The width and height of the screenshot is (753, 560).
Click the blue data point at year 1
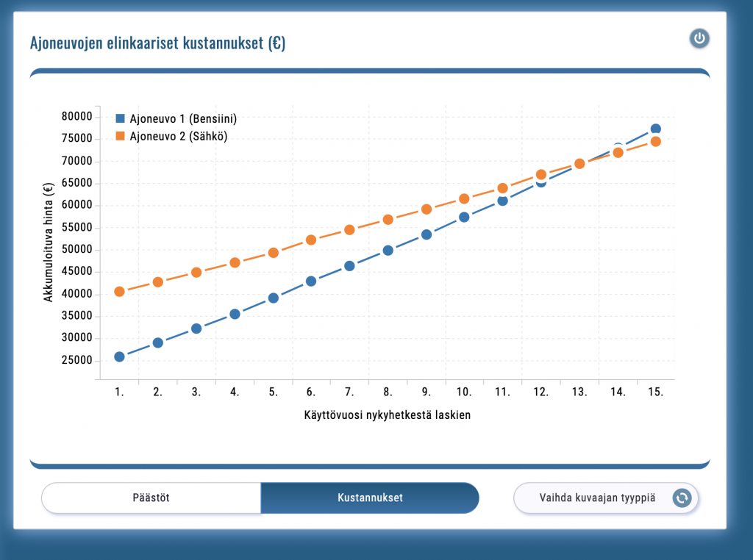point(119,356)
